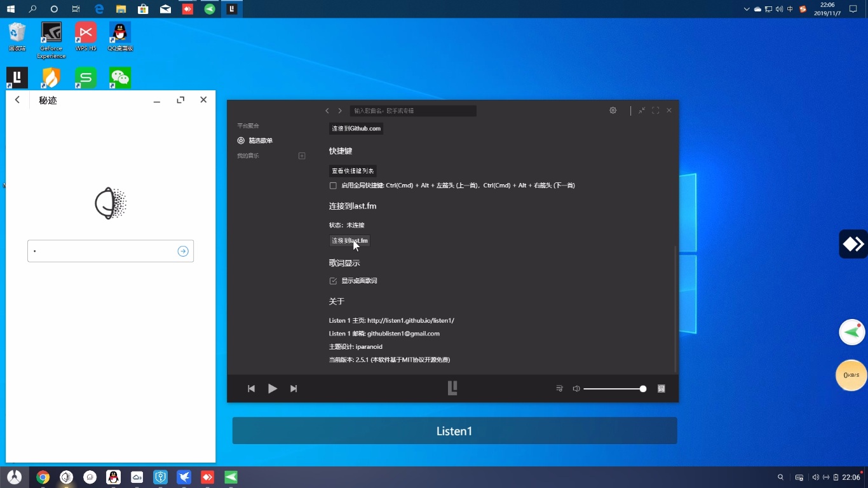Open the orange flame shield desktop icon

point(51,78)
